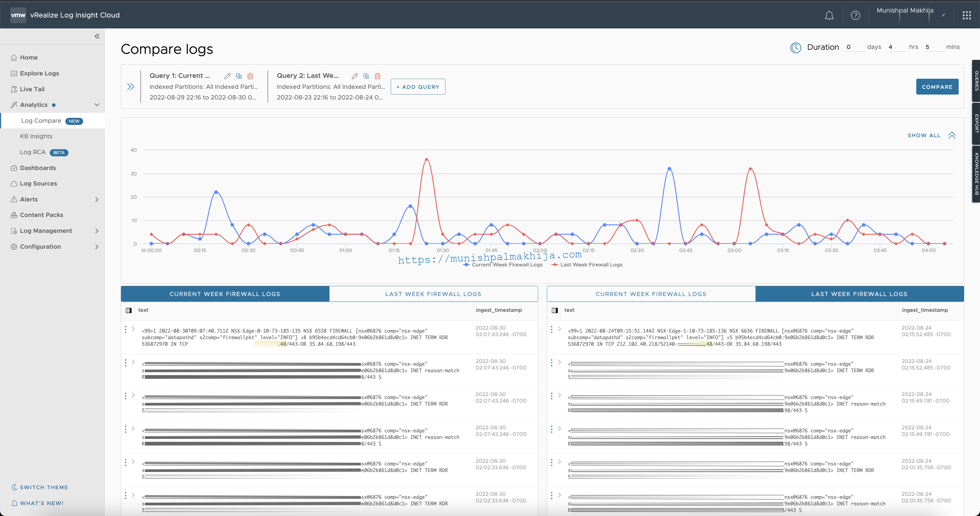Open Content Packs page
The image size is (980, 516).
pos(41,215)
